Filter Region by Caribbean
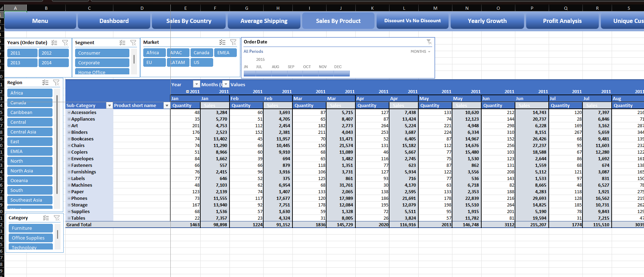Screen dimensions: 644x277 [30, 112]
